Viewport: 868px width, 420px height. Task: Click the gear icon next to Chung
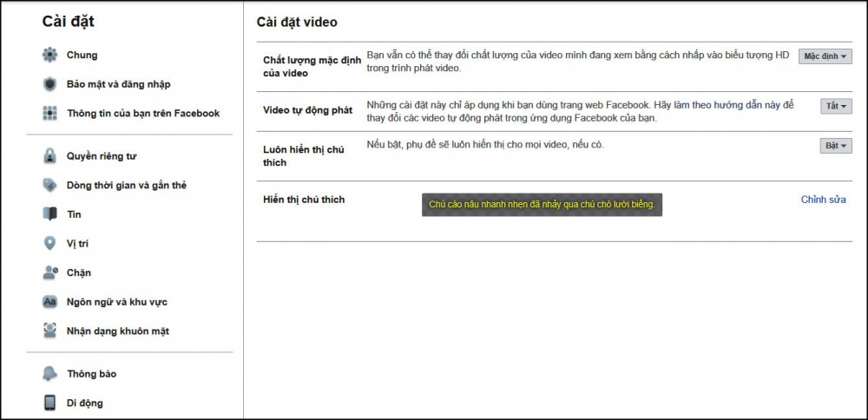click(49, 56)
